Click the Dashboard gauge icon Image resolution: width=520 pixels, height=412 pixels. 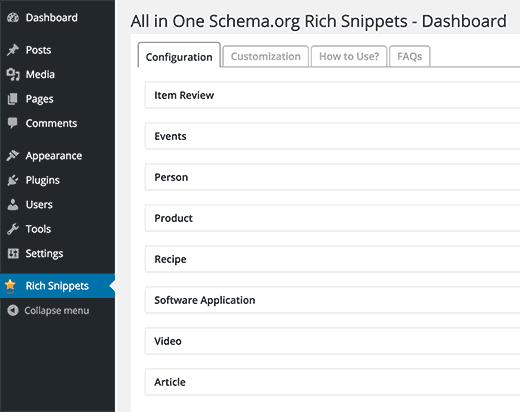(x=13, y=17)
